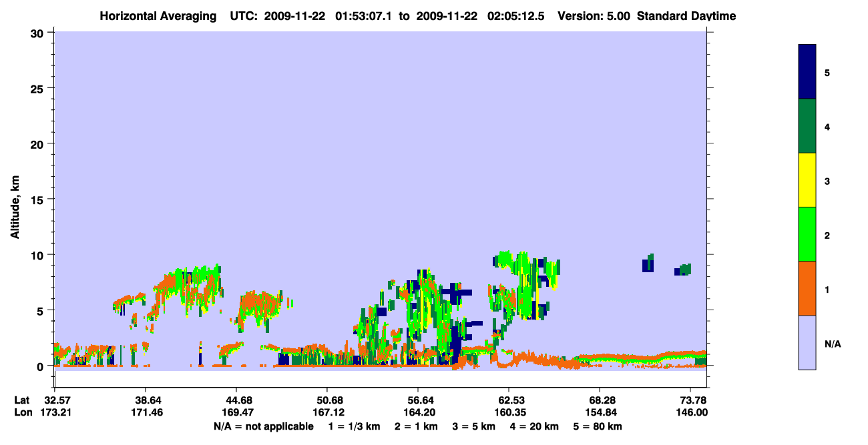The image size is (868, 445).
Task: Click longitude value 167.12
Action: (x=327, y=412)
